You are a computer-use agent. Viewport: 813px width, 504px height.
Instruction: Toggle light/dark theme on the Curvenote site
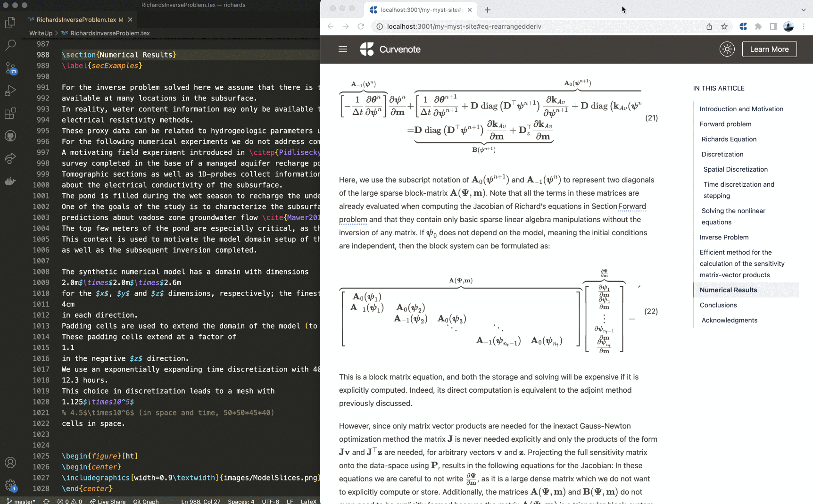coord(727,49)
